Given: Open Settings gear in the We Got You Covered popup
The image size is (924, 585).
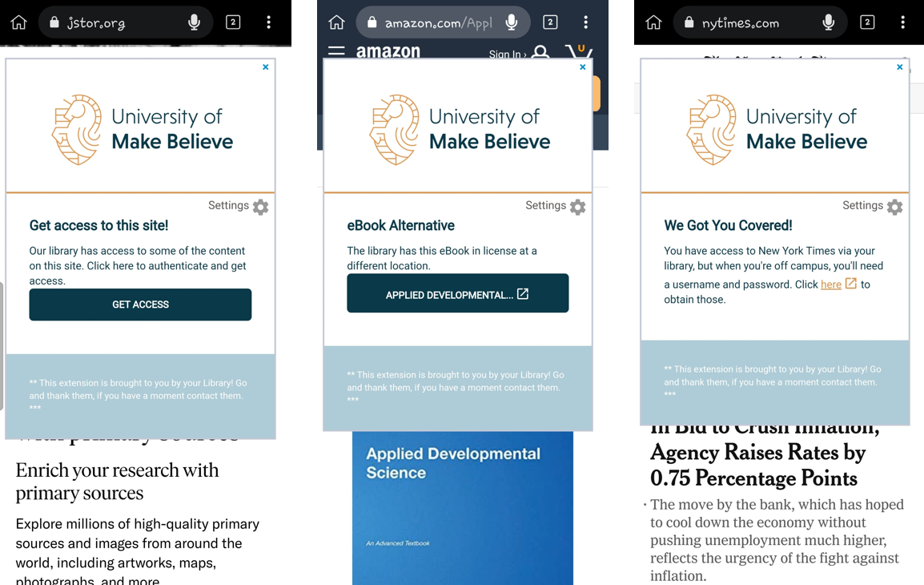Looking at the screenshot, I should (x=894, y=207).
